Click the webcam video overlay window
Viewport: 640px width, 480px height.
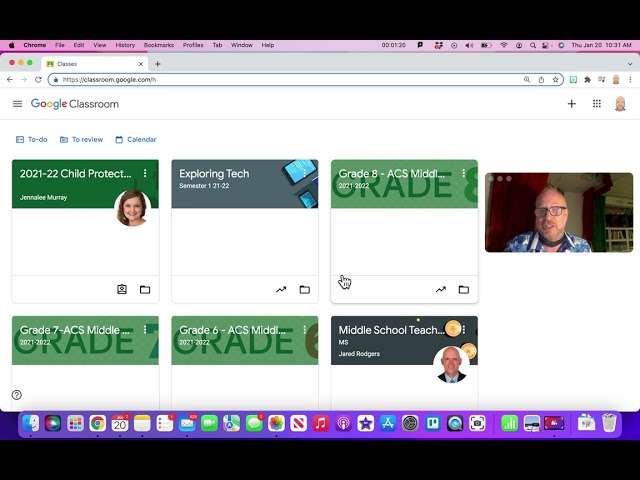559,212
